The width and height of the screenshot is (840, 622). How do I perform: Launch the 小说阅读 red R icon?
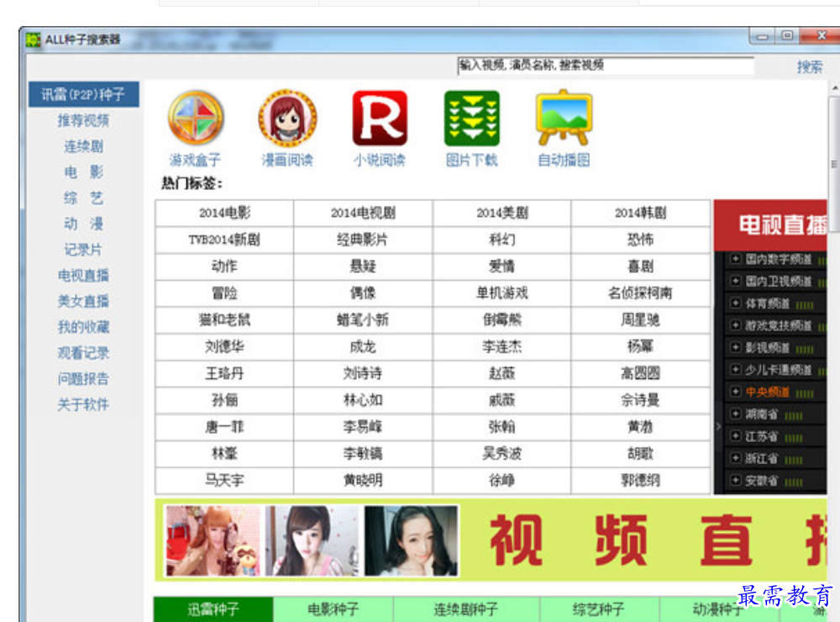[x=380, y=118]
